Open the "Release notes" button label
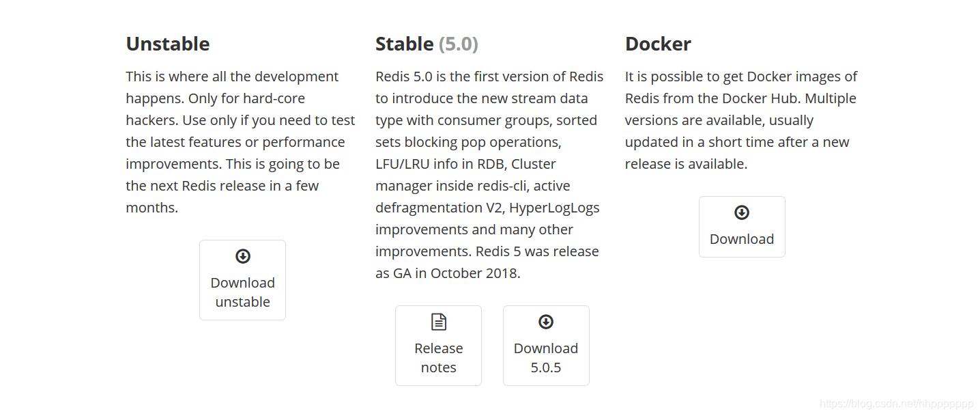 438,358
